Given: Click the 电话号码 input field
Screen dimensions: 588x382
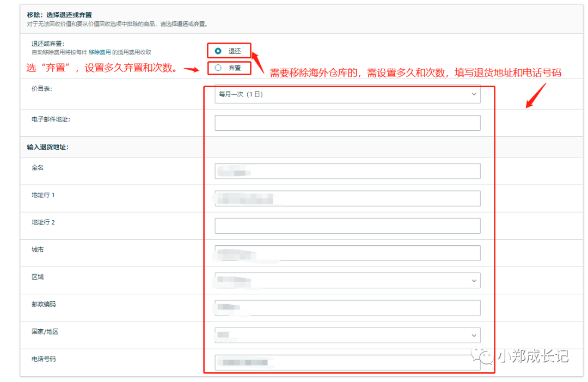Looking at the screenshot, I should click(347, 362).
